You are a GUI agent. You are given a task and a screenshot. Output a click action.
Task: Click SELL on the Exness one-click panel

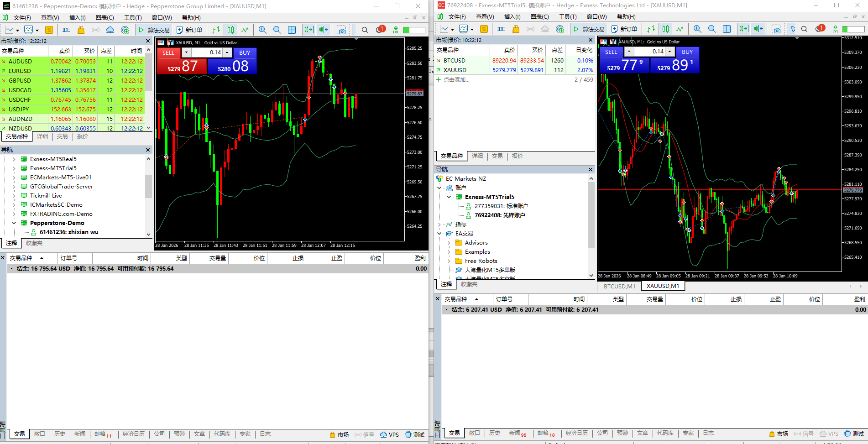[611, 52]
